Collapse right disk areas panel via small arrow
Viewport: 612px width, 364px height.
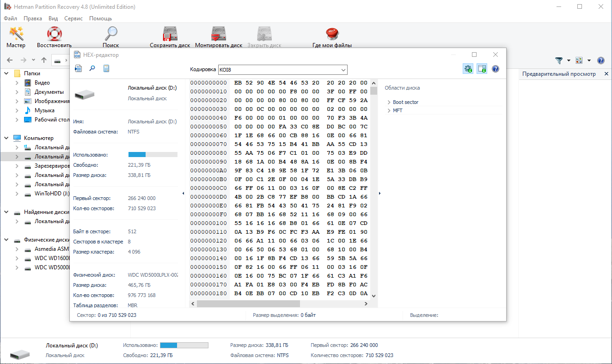[x=379, y=194]
